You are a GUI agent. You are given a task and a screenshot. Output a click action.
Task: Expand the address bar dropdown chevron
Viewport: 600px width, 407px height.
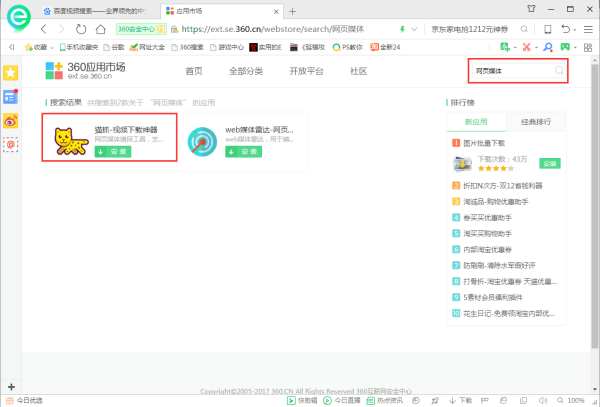[414, 29]
